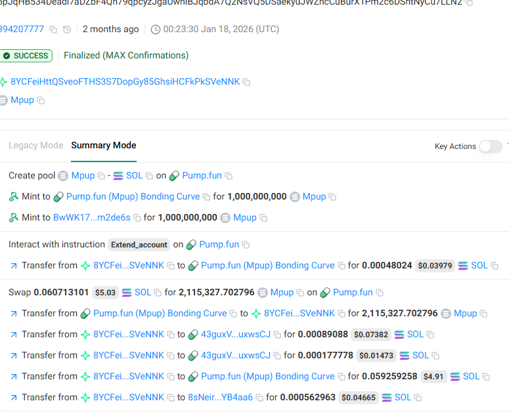Copy Mpup token in first Mint row
The height and width of the screenshot is (420, 509).
pos(332,197)
